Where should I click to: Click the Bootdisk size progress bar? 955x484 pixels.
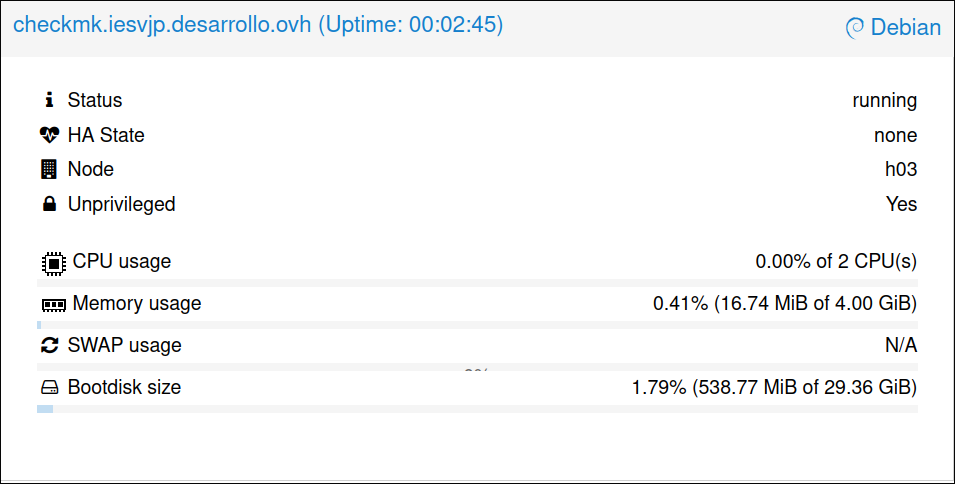pyautogui.click(x=477, y=408)
